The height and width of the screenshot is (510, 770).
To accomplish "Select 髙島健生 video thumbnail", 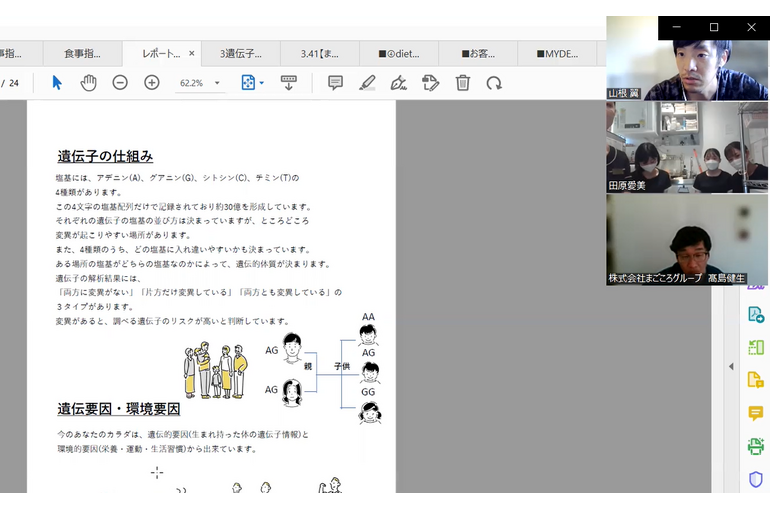I will click(x=687, y=240).
